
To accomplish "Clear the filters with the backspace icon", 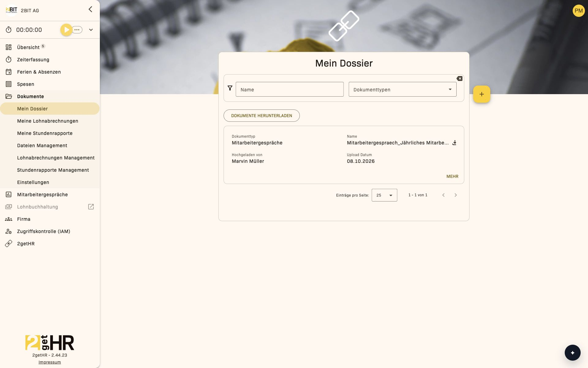I will pyautogui.click(x=459, y=79).
